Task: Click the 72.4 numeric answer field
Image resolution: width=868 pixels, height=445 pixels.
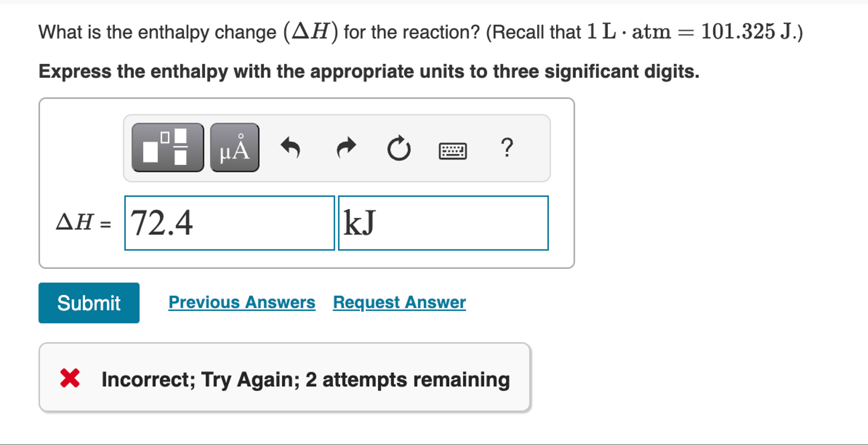Action: tap(229, 223)
